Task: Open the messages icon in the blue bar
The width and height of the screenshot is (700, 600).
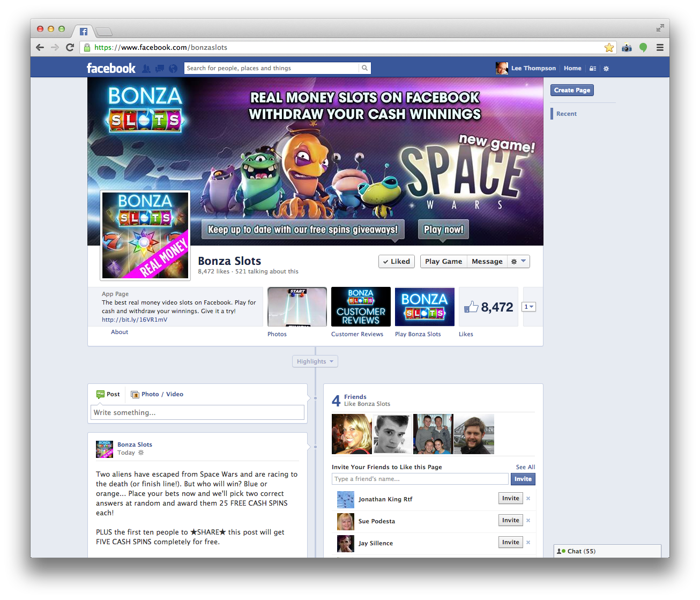Action: click(160, 69)
